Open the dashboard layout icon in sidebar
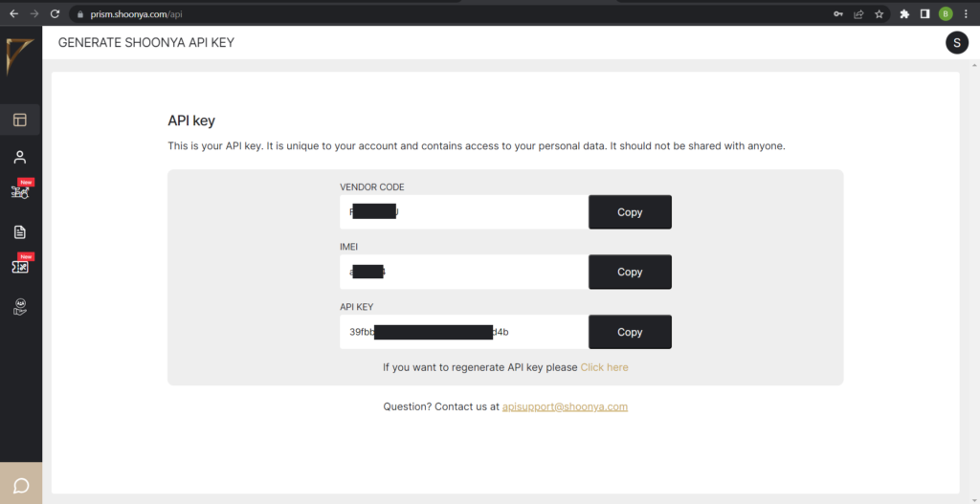Screen dimensions: 980x504 pyautogui.click(x=20, y=121)
